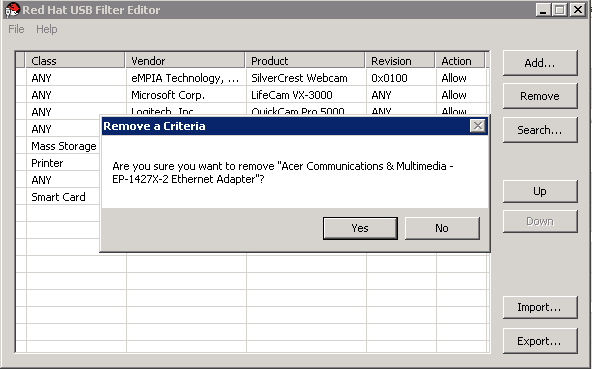Select Allow action for SilverCrest Webcam row
This screenshot has height=369, width=592.
pos(461,78)
